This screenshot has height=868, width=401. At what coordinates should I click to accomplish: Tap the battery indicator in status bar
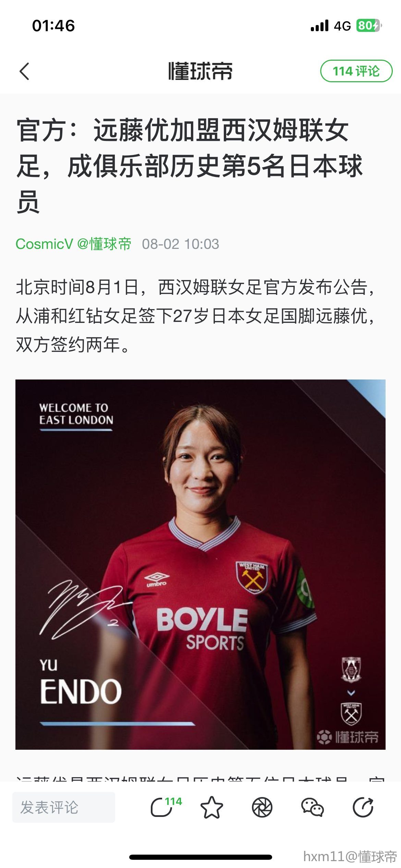pos(369,26)
